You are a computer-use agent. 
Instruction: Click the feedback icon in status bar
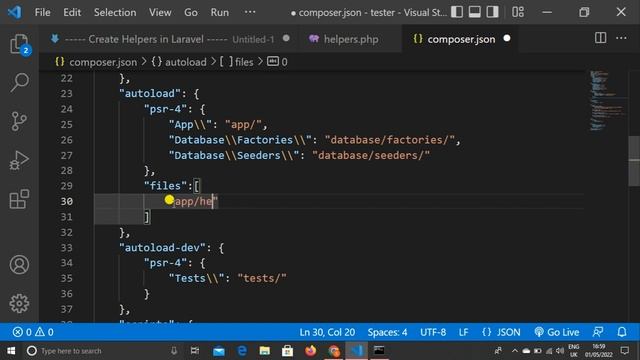(x=598, y=332)
